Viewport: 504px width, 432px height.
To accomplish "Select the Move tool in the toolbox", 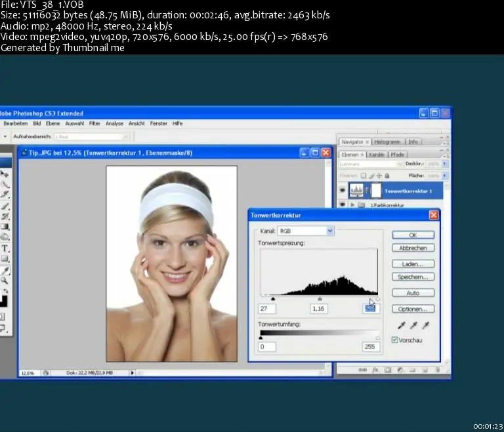I will coord(5,174).
